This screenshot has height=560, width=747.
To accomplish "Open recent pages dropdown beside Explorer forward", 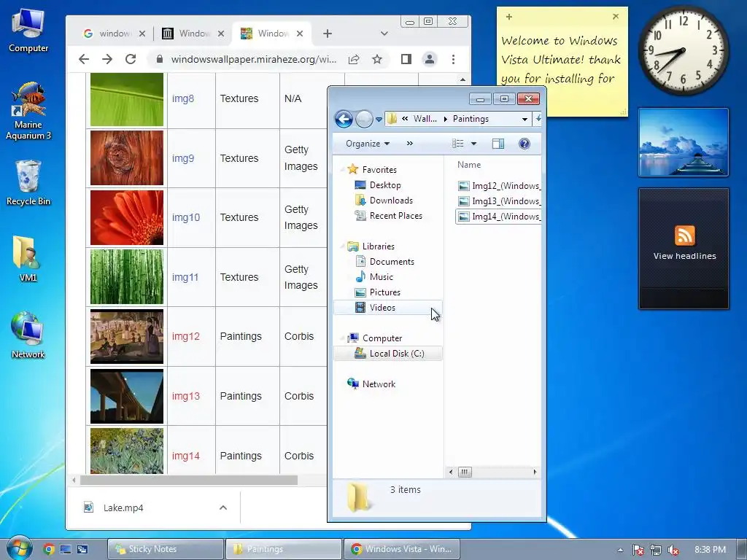I will click(379, 120).
